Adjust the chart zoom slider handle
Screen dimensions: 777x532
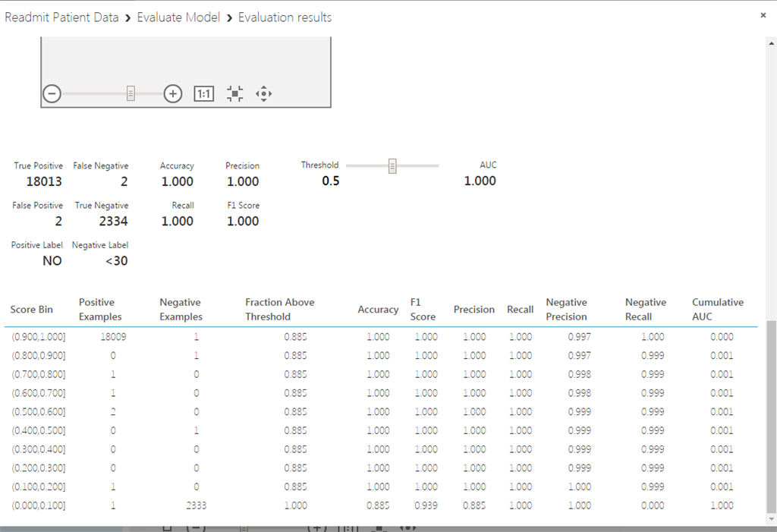(131, 93)
